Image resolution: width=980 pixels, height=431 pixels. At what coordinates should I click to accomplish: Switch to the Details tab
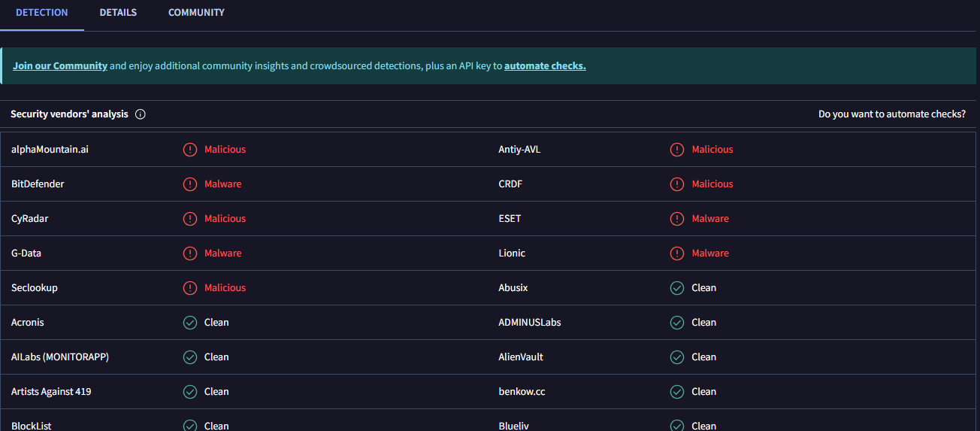point(118,13)
